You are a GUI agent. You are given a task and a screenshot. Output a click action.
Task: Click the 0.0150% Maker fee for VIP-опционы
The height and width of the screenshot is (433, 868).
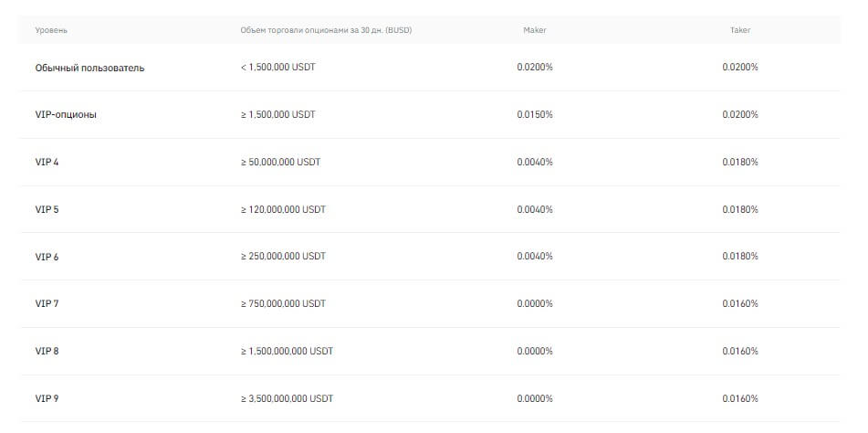click(535, 115)
